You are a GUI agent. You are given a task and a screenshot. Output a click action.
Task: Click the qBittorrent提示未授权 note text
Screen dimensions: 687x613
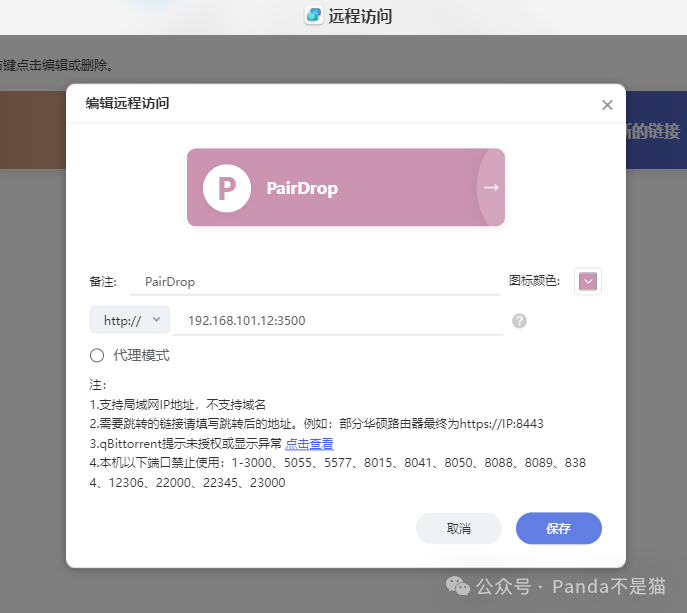[186, 443]
